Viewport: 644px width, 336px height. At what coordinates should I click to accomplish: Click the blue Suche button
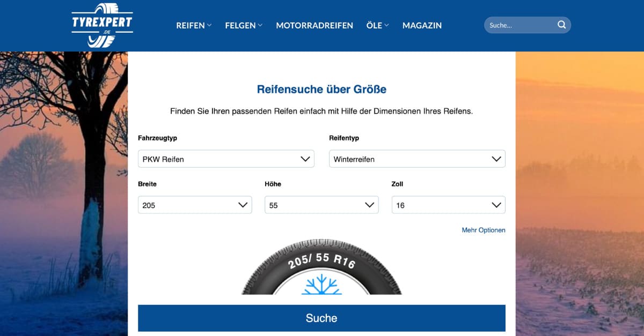pos(321,318)
